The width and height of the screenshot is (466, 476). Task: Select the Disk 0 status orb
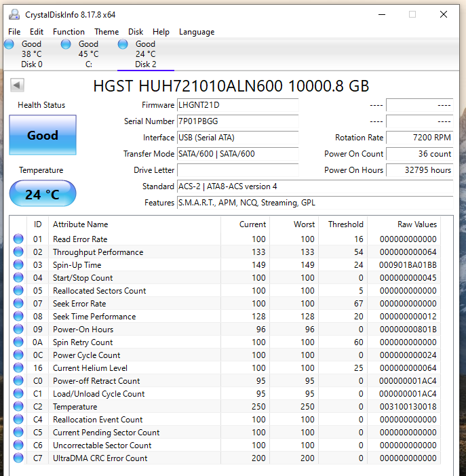(9, 44)
